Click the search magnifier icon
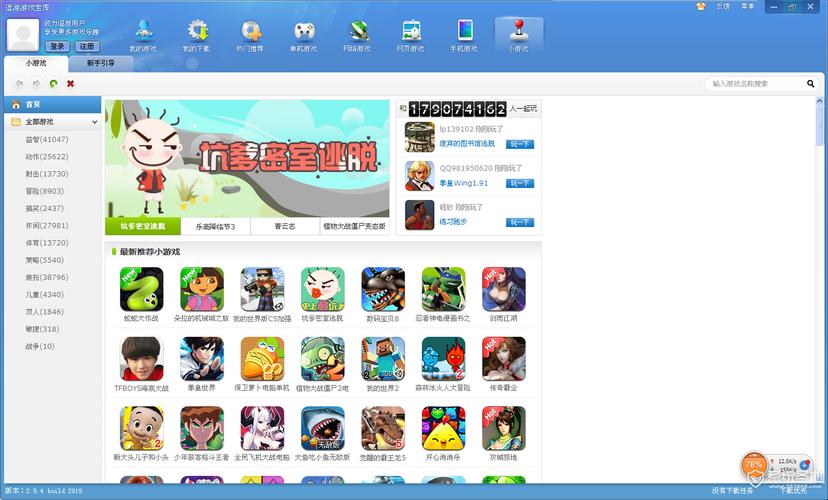This screenshot has width=828, height=500. tap(810, 83)
